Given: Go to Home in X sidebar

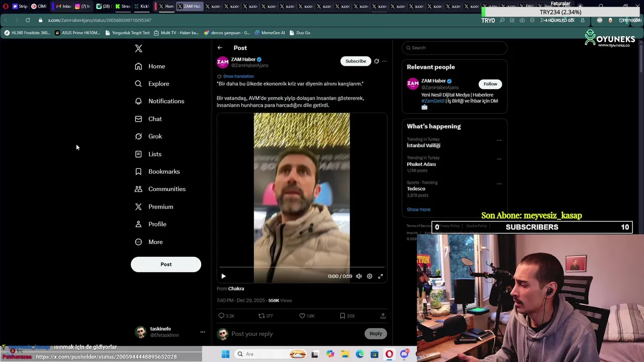Looking at the screenshot, I should [x=150, y=66].
